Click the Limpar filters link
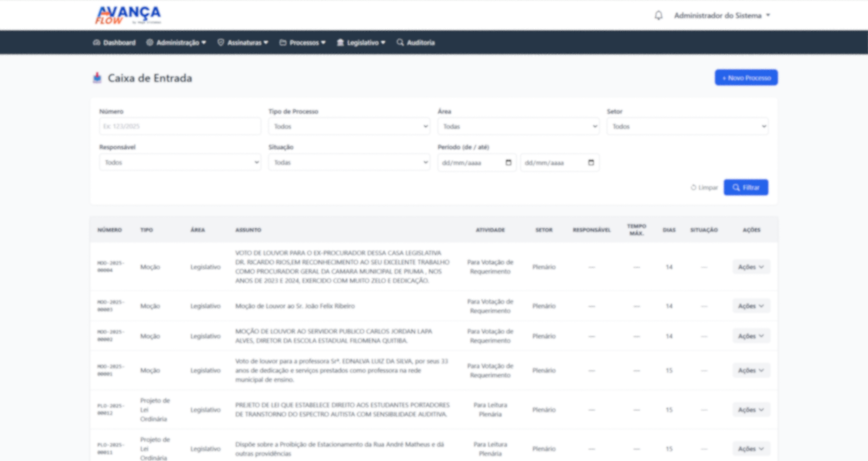The image size is (868, 461). pos(704,187)
